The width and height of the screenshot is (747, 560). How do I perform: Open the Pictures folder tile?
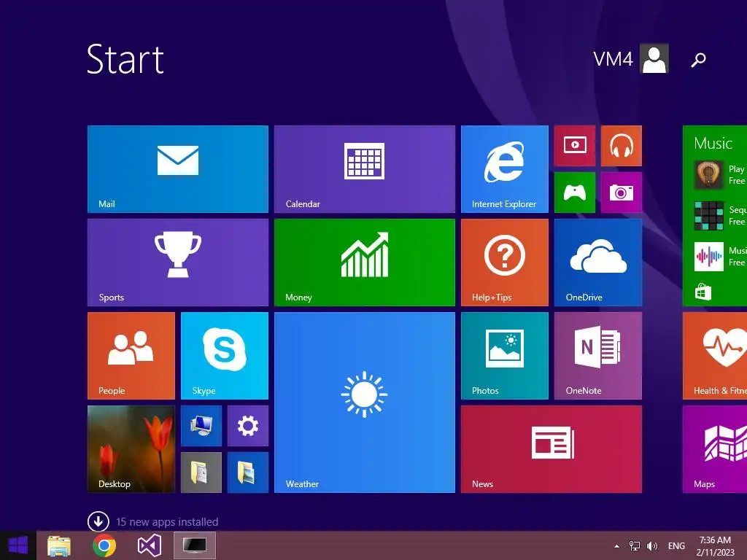coord(248,472)
